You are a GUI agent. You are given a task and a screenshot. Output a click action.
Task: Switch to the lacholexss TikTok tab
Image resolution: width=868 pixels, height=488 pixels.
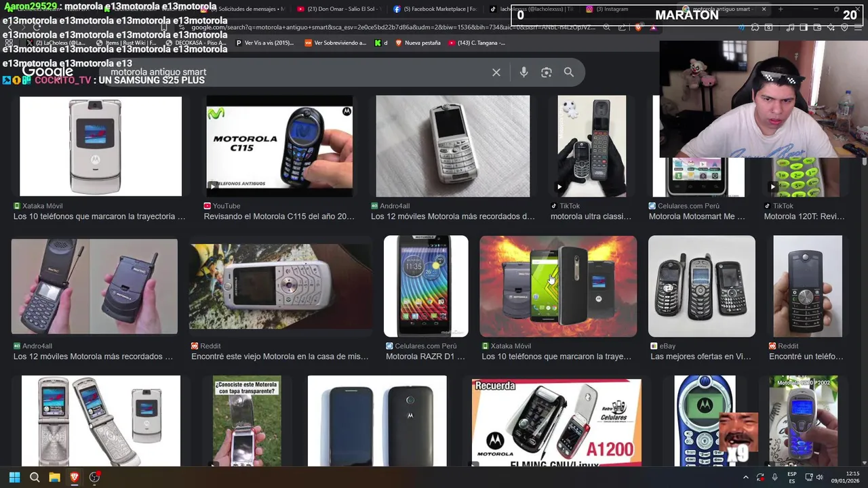[532, 9]
